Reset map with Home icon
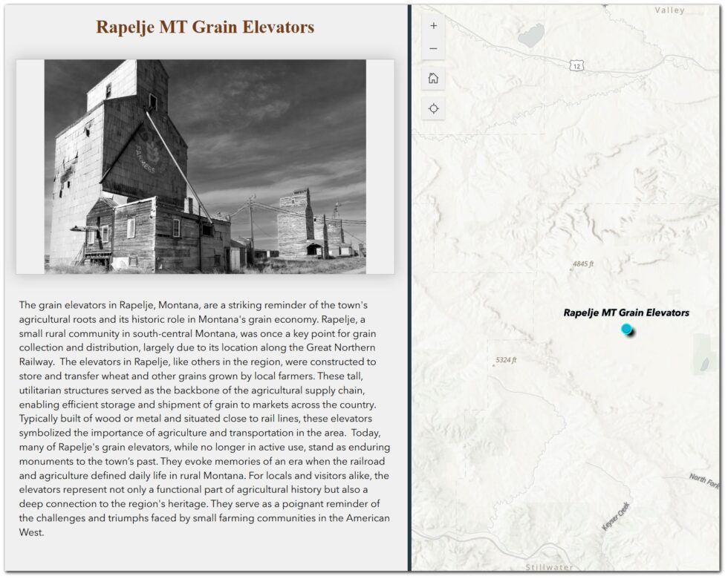Image resolution: width=728 pixels, height=579 pixels. coord(433,79)
